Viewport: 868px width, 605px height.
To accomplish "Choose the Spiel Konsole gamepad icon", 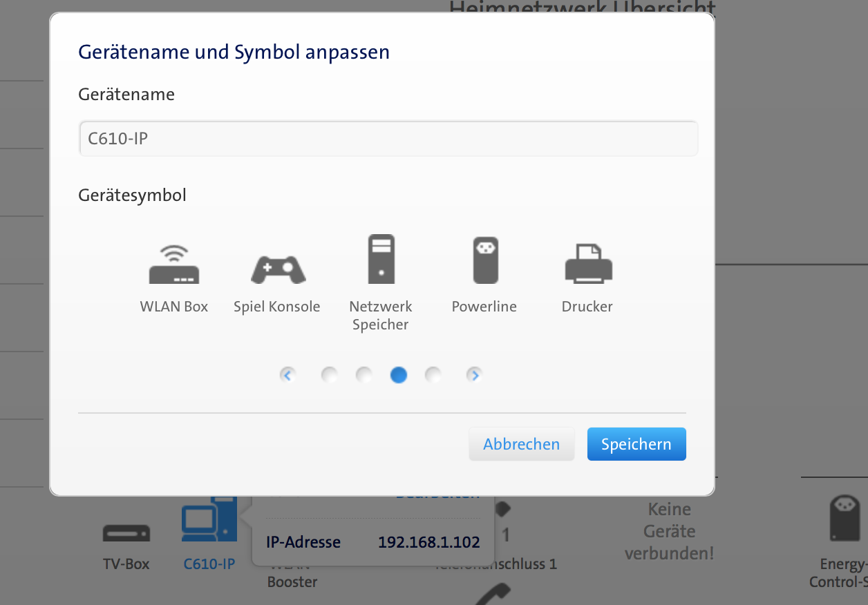I will 277,269.
